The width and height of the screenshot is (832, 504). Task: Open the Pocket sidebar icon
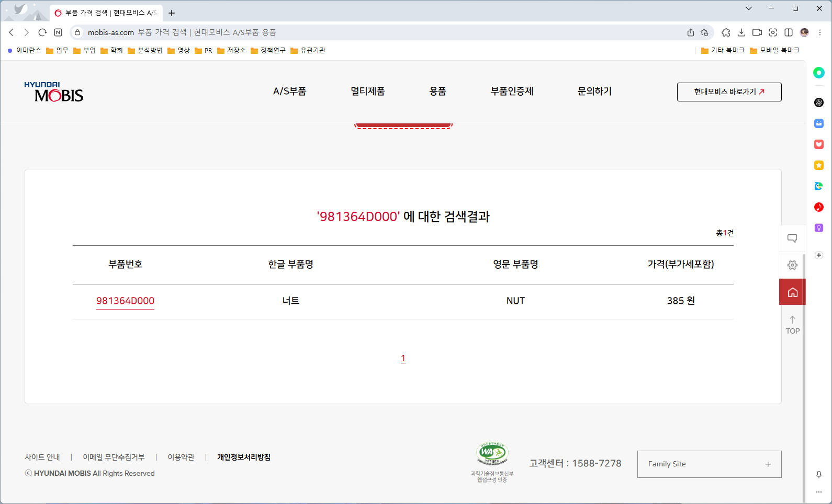819,144
